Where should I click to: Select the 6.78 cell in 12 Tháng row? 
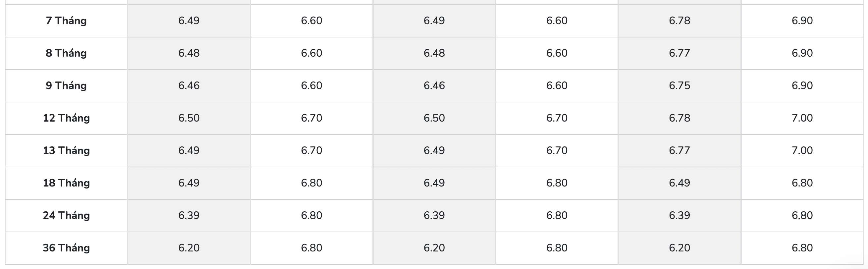pos(679,118)
